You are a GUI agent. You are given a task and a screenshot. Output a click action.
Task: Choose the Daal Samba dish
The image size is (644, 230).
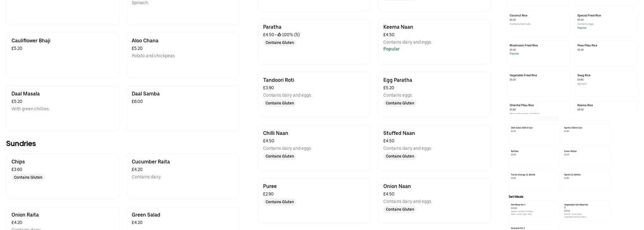183,108
